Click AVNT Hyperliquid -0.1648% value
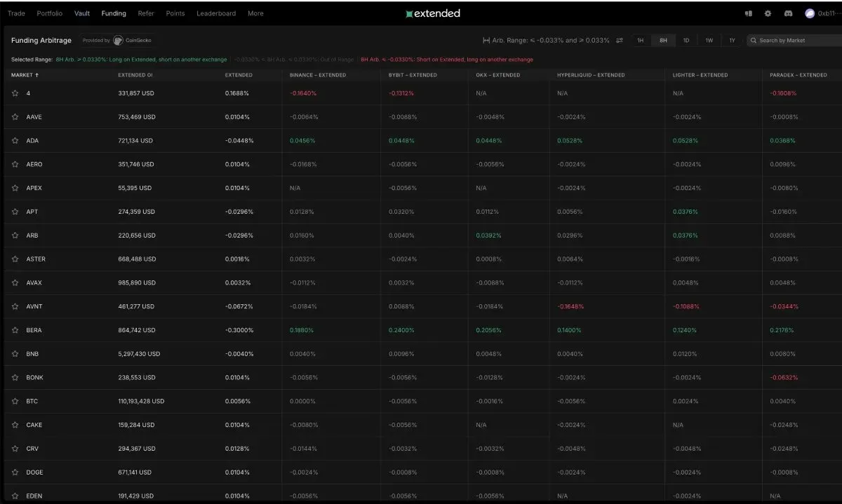Screen dimensions: 842x504 [570, 306]
